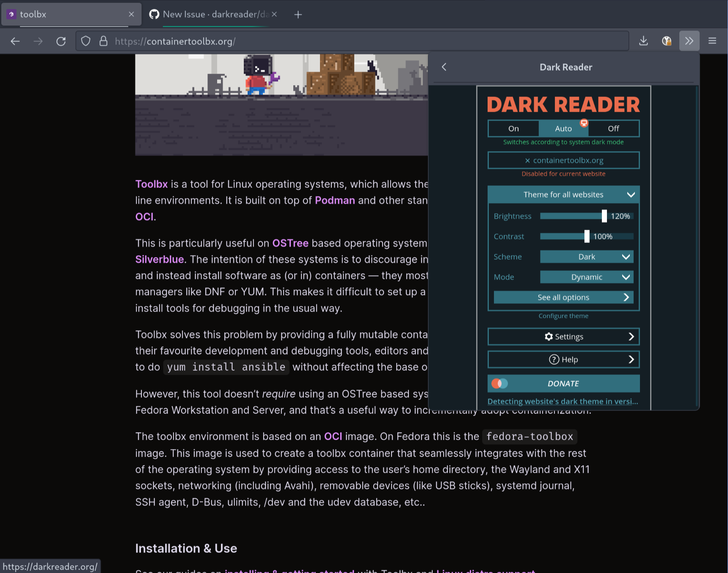Switch Dark Reader to On
Screen dimensions: 728x573
pyautogui.click(x=513, y=128)
